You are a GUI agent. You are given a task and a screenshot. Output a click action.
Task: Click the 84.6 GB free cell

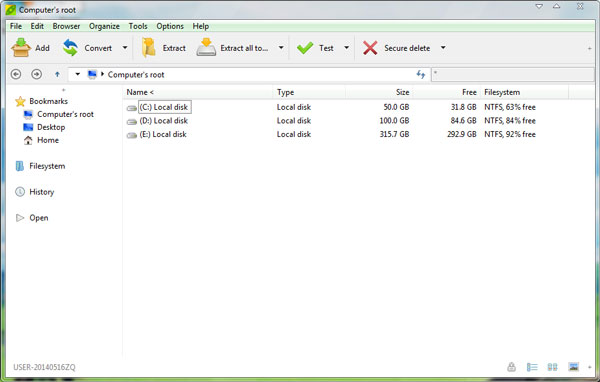coord(463,121)
